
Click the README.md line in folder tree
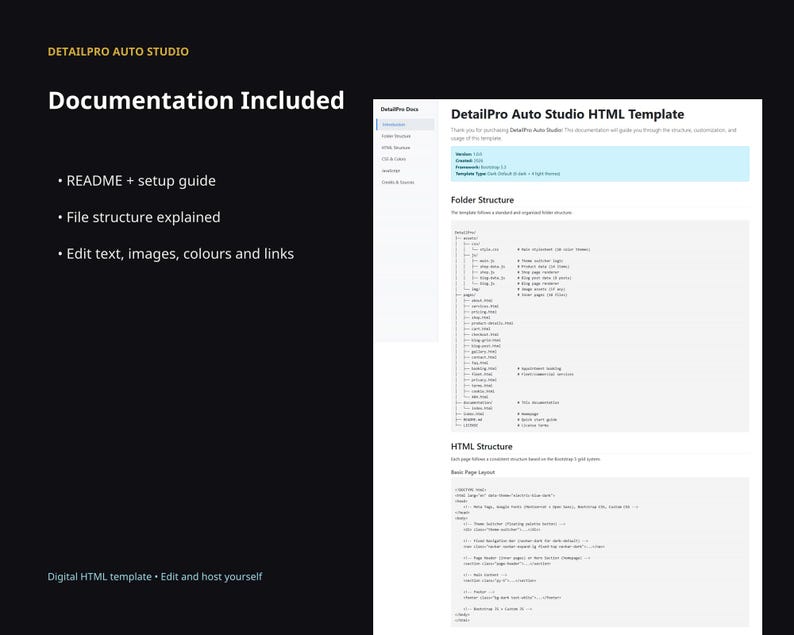[x=506, y=420]
